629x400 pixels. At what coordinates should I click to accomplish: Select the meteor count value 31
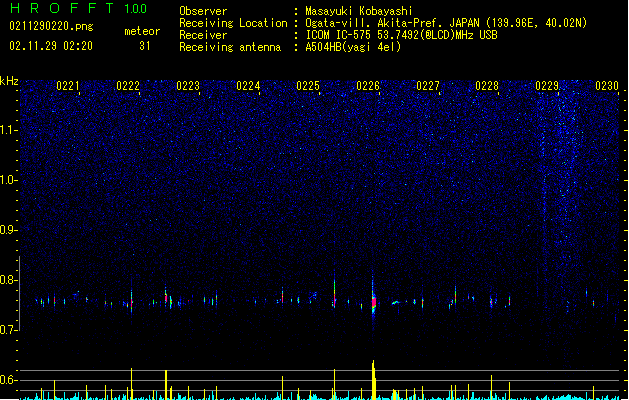(x=145, y=46)
